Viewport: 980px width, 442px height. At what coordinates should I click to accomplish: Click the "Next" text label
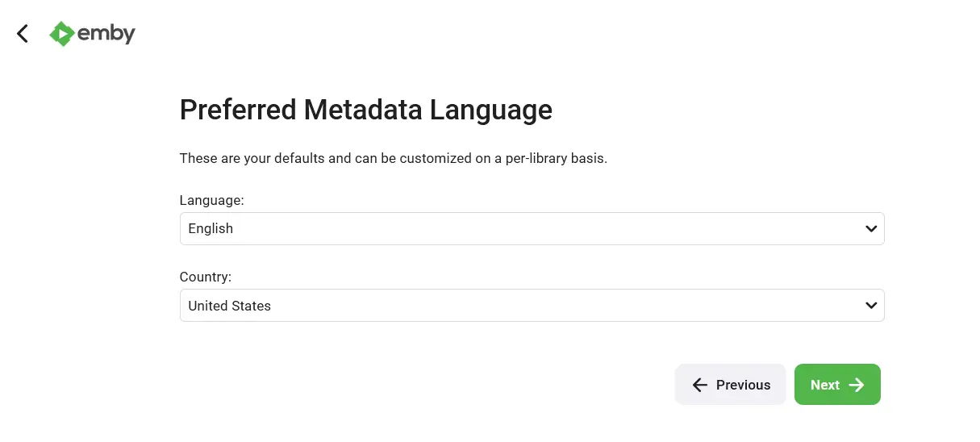pos(825,385)
